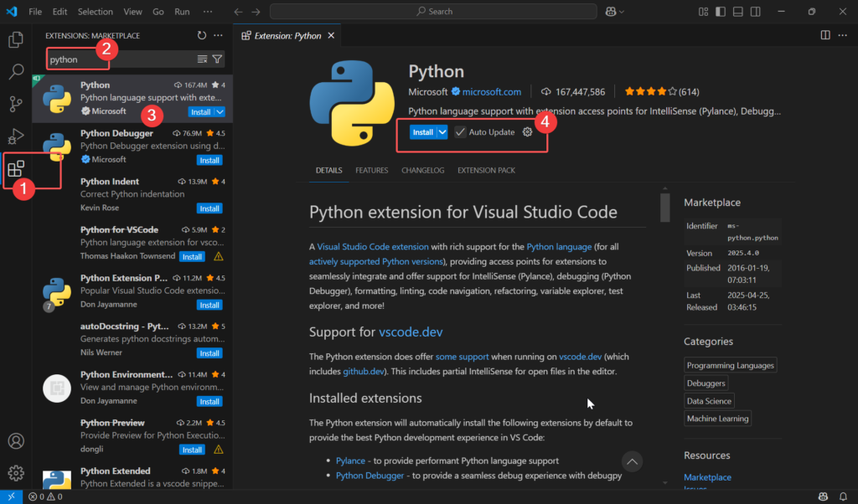This screenshot has height=504, width=858.
Task: Click the extension details scrollbar thumb
Action: pos(664,207)
